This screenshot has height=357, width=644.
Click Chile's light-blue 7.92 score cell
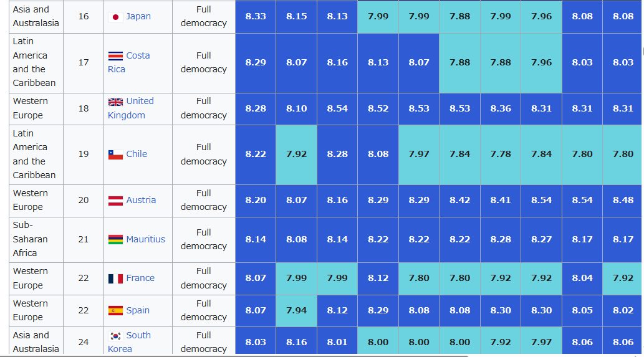[x=296, y=155]
